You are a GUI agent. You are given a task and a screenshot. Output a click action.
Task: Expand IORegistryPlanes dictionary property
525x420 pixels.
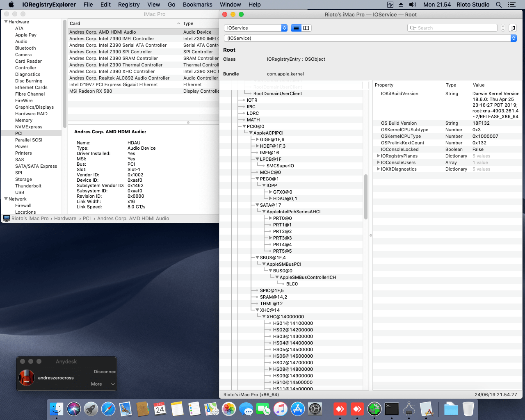tap(378, 156)
